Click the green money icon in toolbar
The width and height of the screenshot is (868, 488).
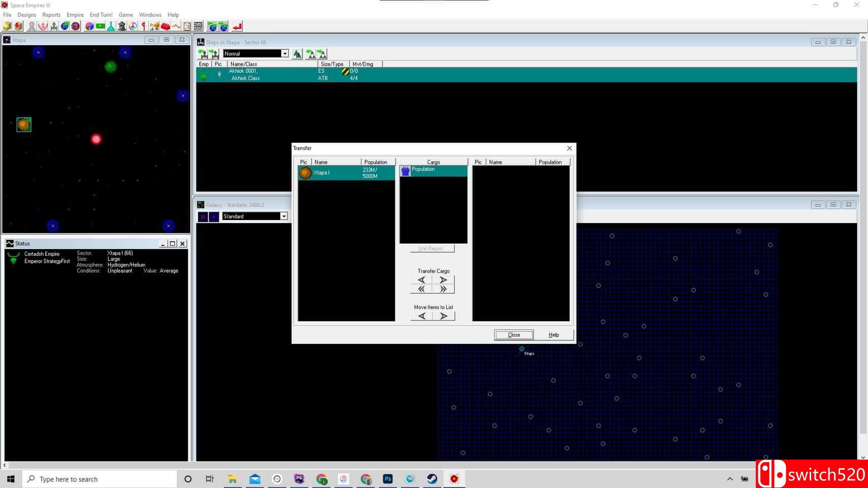[100, 26]
